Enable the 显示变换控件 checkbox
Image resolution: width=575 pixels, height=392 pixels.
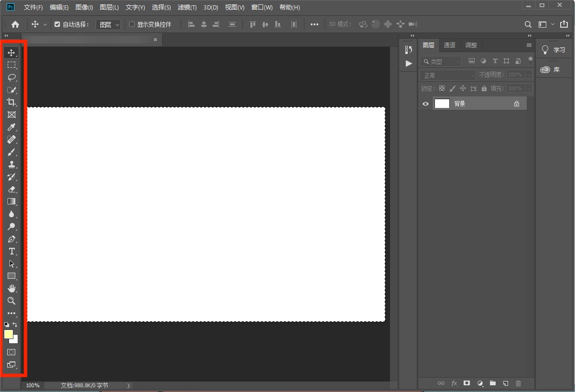tap(132, 24)
